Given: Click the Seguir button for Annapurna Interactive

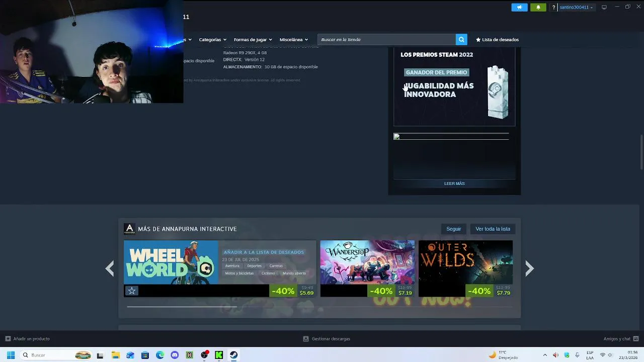Looking at the screenshot, I should tap(453, 229).
